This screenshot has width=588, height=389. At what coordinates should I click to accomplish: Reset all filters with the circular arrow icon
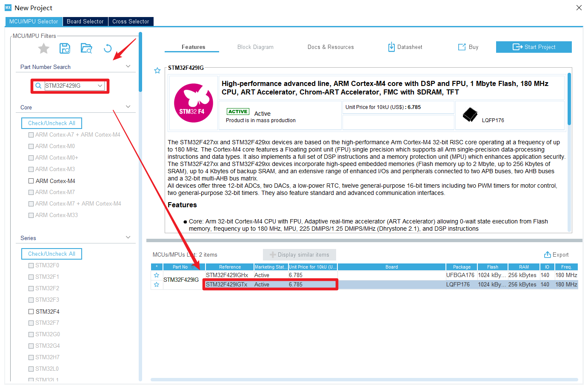108,49
